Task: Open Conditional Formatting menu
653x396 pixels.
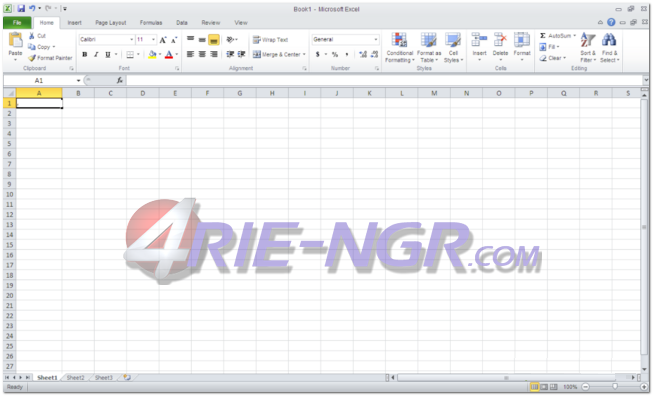Action: click(x=399, y=47)
